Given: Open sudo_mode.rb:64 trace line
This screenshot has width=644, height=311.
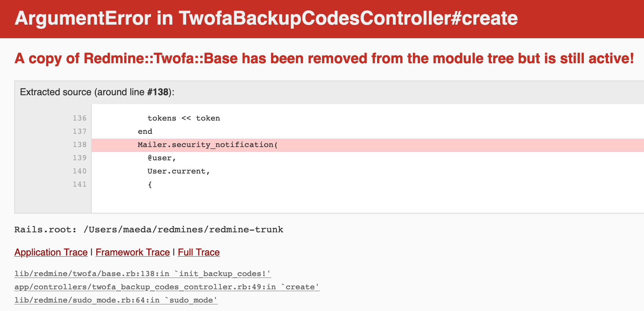Looking at the screenshot, I should (x=116, y=300).
